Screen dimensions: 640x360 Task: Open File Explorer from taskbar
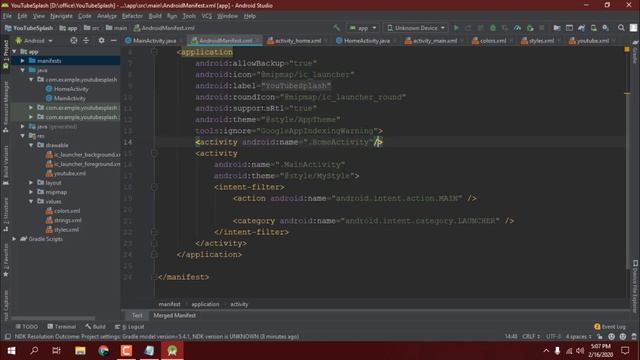click(80, 351)
